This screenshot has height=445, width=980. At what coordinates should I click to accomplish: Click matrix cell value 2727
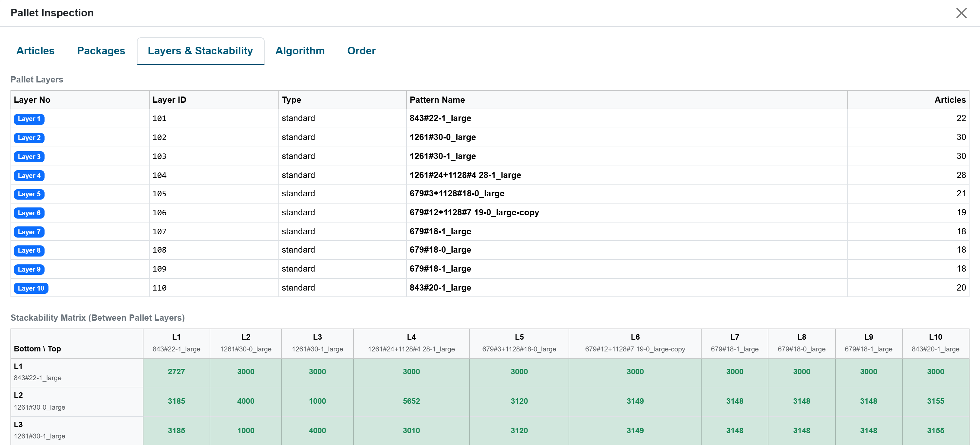click(x=176, y=372)
